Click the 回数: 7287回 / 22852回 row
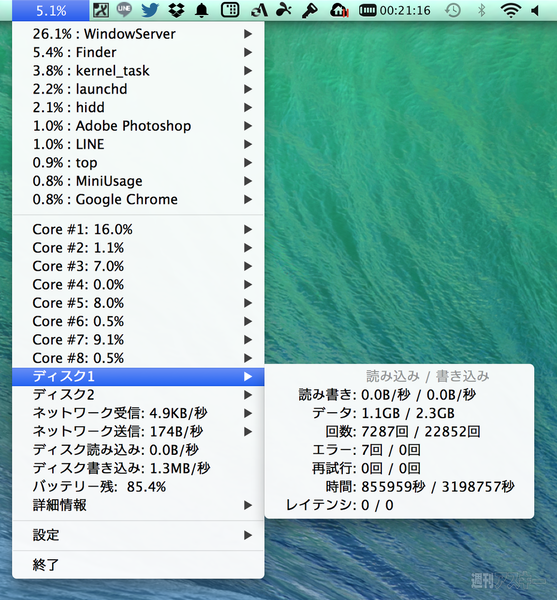Screen dimensions: 557x600 [399, 432]
